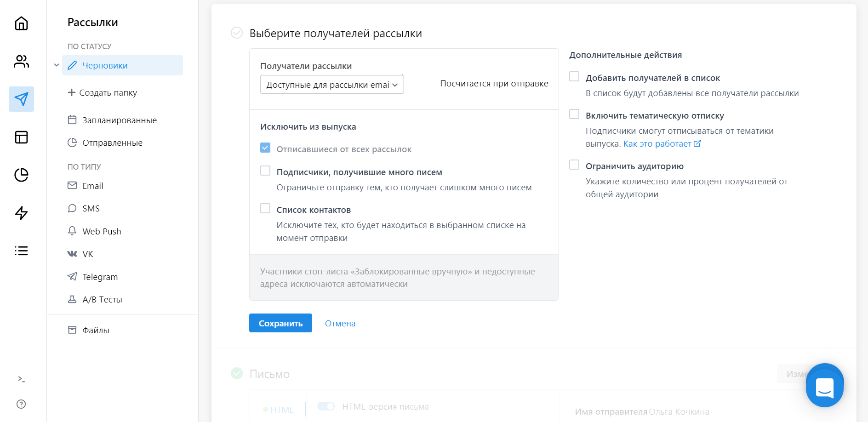Filter mailings by Web Push type

102,231
